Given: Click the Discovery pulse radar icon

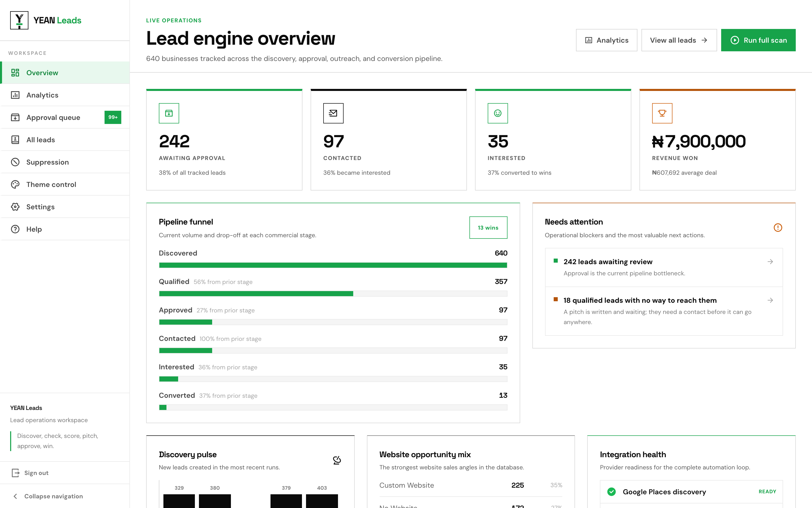Looking at the screenshot, I should click(337, 460).
